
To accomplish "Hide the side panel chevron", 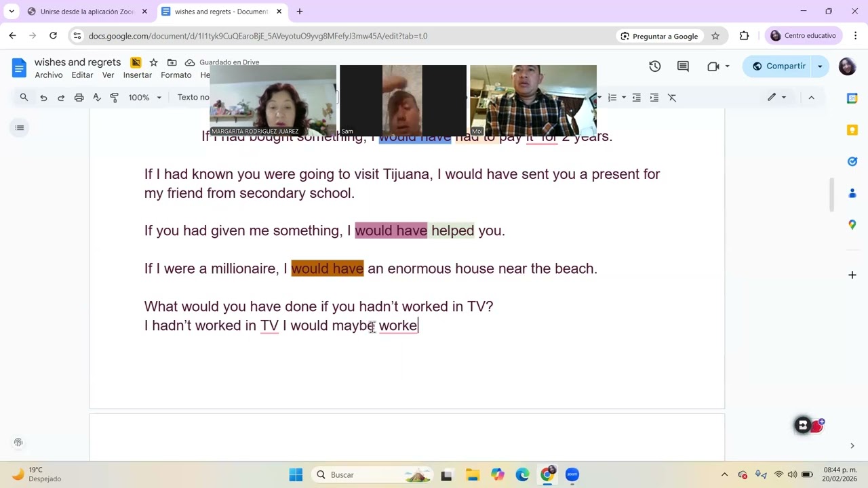I will point(852,445).
